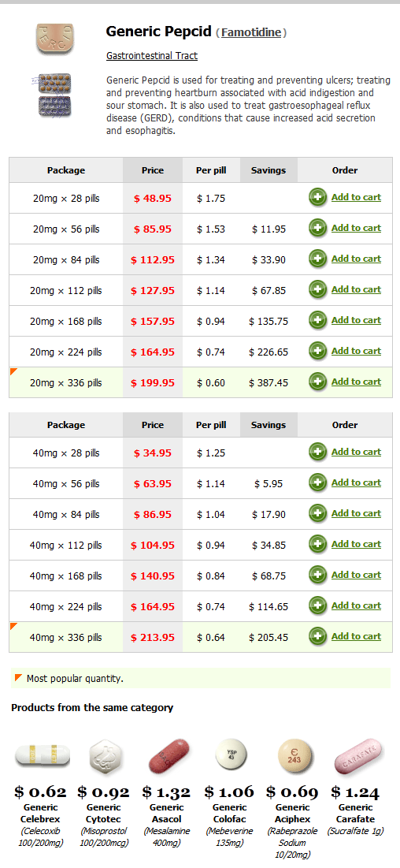400x868 pixels.
Task: Open the Pepcid tablet image at top
Action: [x=54, y=39]
